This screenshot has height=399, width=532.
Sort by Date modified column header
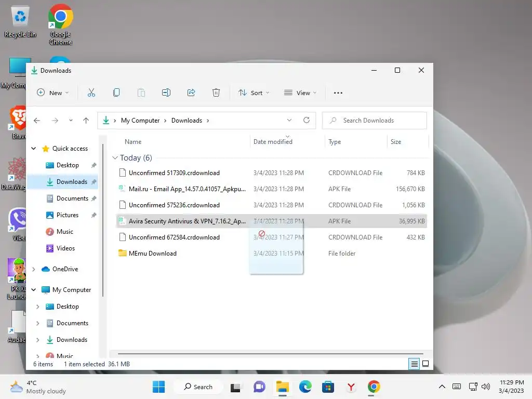(x=273, y=142)
